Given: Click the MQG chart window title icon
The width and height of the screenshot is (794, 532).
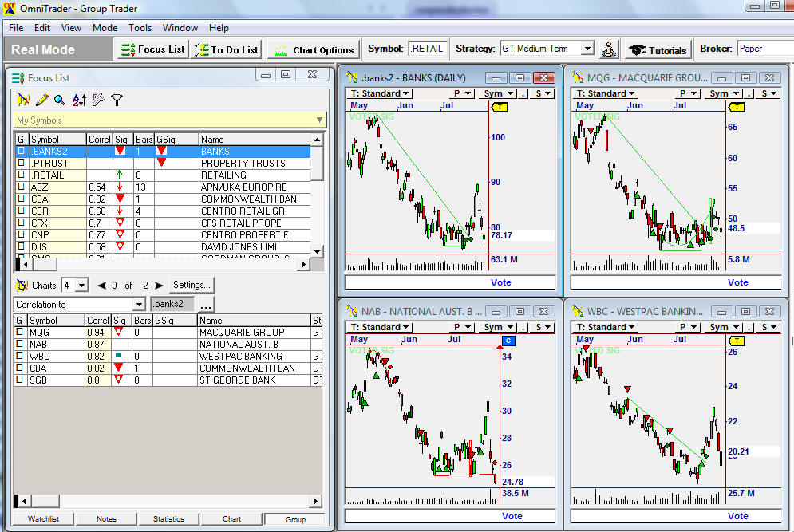Looking at the screenshot, I should pos(578,77).
